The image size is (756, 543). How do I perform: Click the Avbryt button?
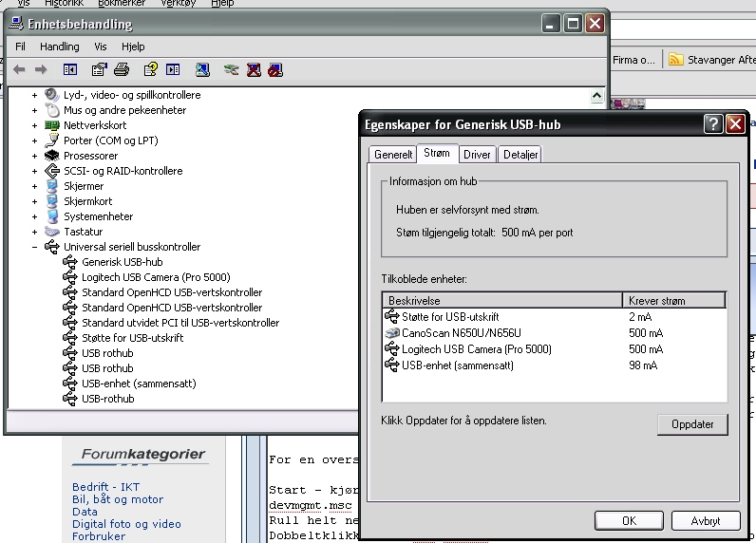(705, 521)
